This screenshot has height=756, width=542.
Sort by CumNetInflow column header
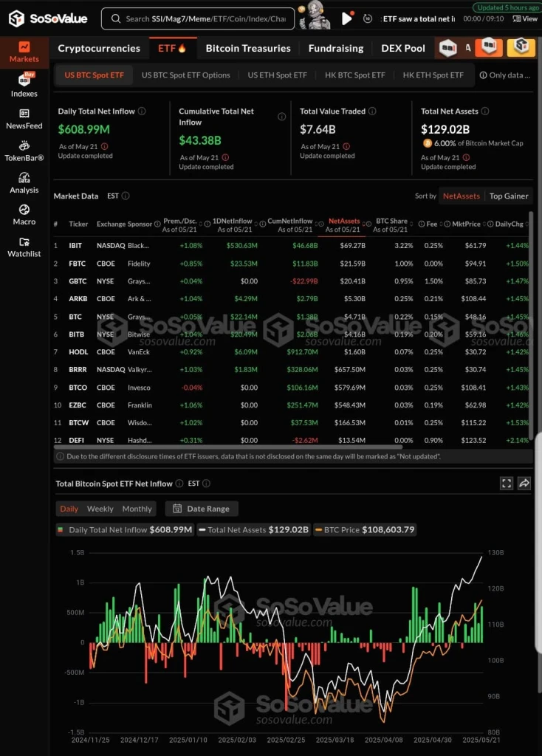tap(292, 224)
